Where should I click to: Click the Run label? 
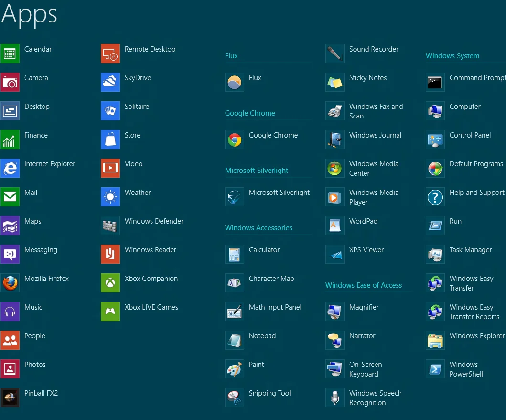coord(455,221)
